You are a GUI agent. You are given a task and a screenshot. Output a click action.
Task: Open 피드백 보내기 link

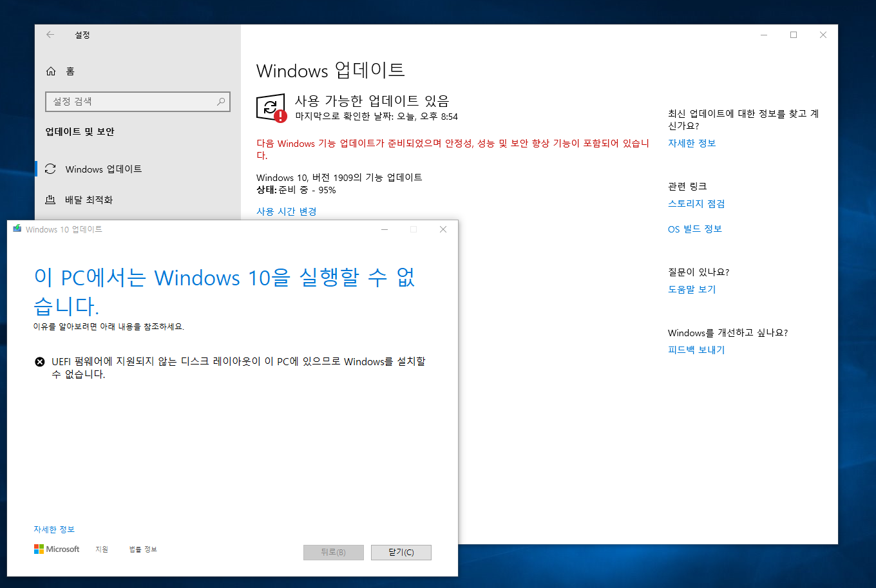click(x=696, y=350)
